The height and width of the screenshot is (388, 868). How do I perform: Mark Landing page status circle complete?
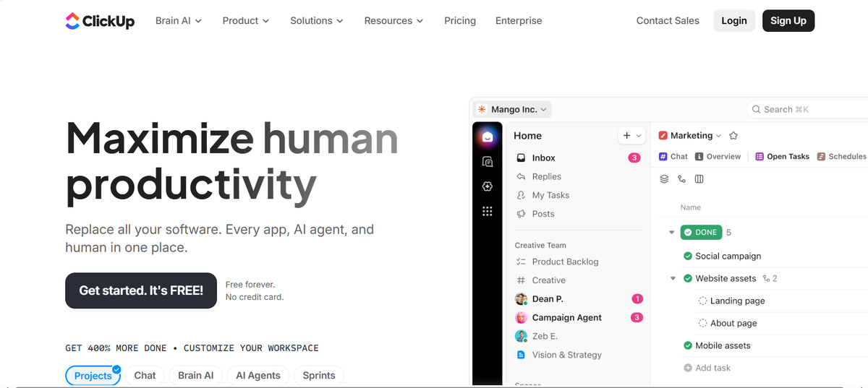[x=702, y=301]
